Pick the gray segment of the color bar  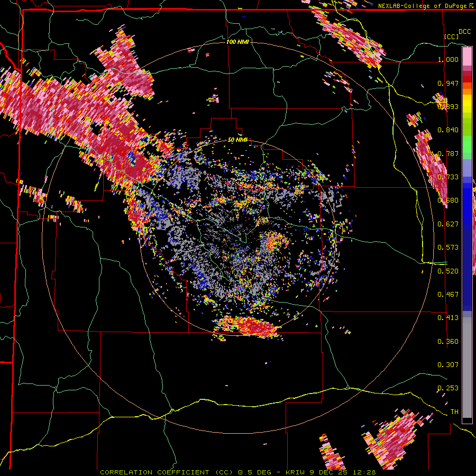point(467,368)
